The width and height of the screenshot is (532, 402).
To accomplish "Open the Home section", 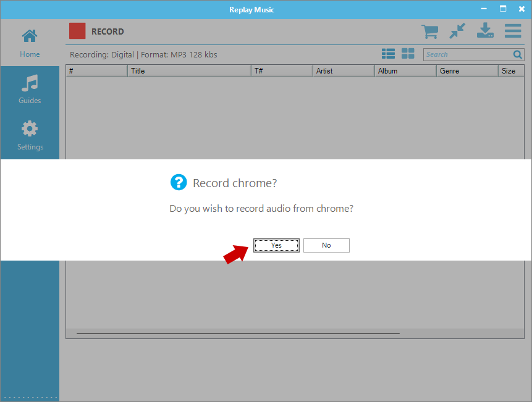I will click(30, 43).
